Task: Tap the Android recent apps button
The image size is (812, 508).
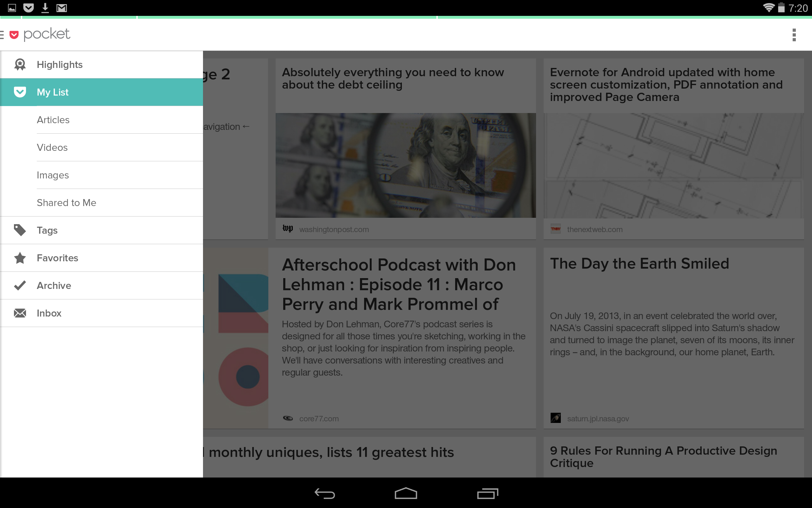Action: 487,493
